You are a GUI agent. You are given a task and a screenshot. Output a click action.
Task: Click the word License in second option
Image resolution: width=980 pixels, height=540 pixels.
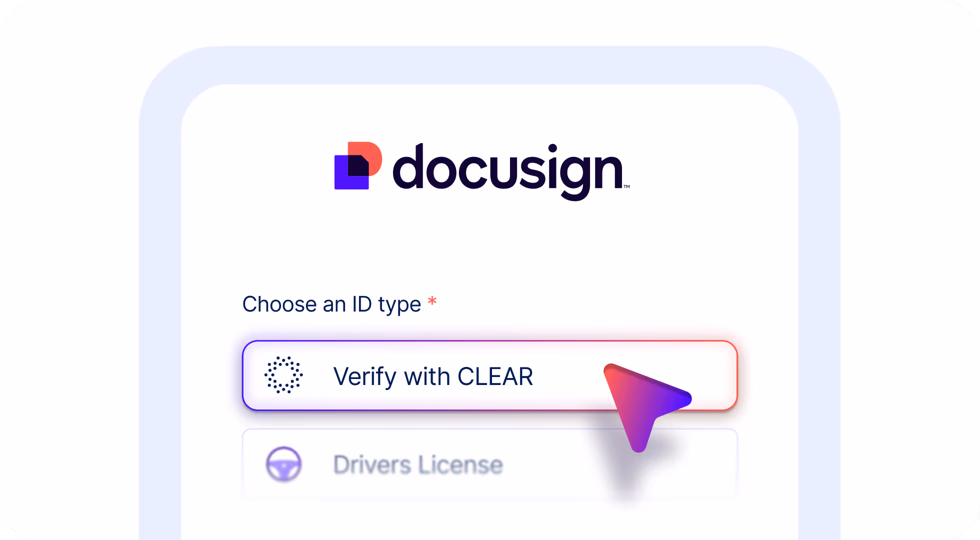460,464
